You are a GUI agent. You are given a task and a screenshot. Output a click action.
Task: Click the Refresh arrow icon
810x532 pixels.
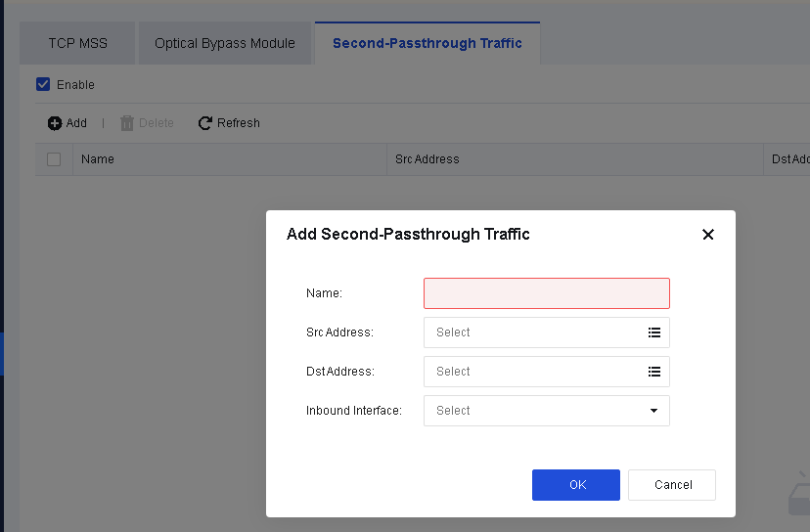[x=205, y=123]
